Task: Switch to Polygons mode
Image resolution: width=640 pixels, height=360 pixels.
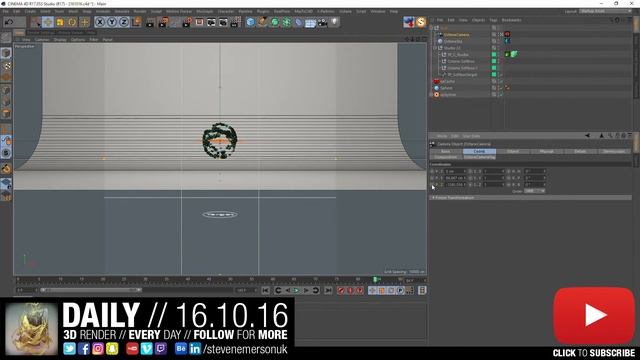Action: pyautogui.click(x=6, y=113)
